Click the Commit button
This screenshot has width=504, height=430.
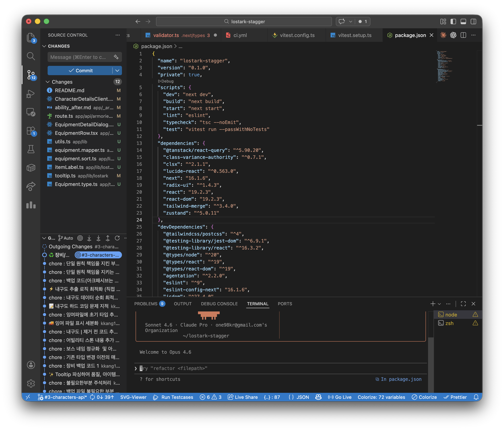pyautogui.click(x=80, y=70)
